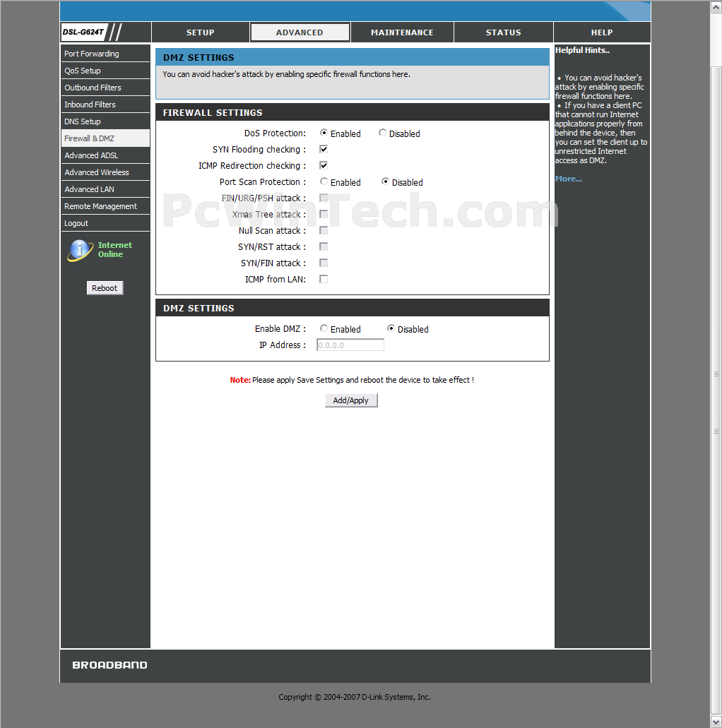This screenshot has width=722, height=728.
Task: Check the Xmas Tree attack checkbox
Action: 324,214
